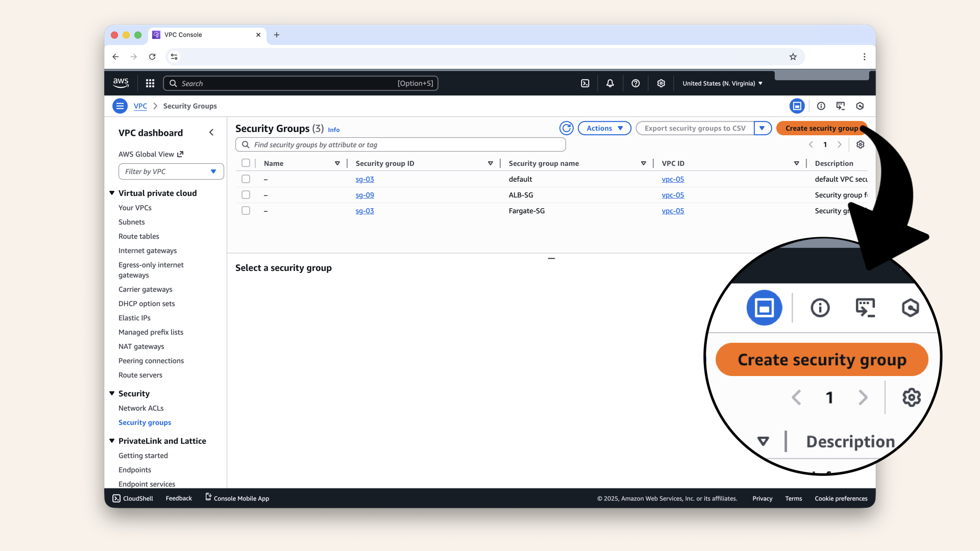The height and width of the screenshot is (551, 980).
Task: Open the United States (N. Virginia) region selector
Action: point(722,83)
